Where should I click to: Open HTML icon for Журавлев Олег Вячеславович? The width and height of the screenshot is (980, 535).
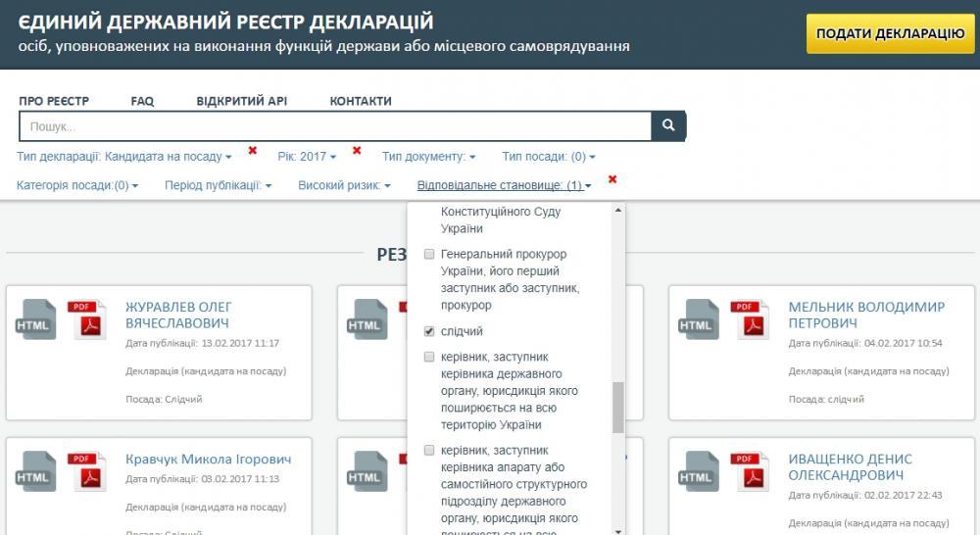[x=35, y=320]
